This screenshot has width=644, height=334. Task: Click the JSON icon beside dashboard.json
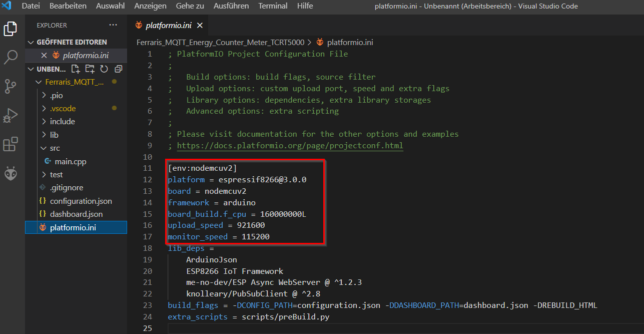43,214
